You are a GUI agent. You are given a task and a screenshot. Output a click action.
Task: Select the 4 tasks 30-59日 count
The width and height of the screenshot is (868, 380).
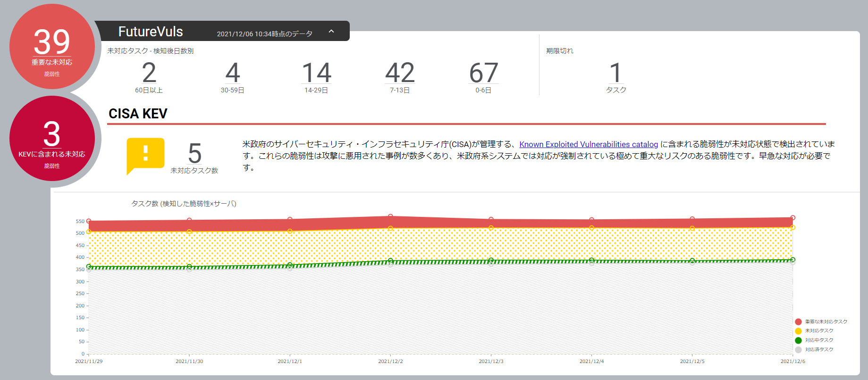(233, 73)
